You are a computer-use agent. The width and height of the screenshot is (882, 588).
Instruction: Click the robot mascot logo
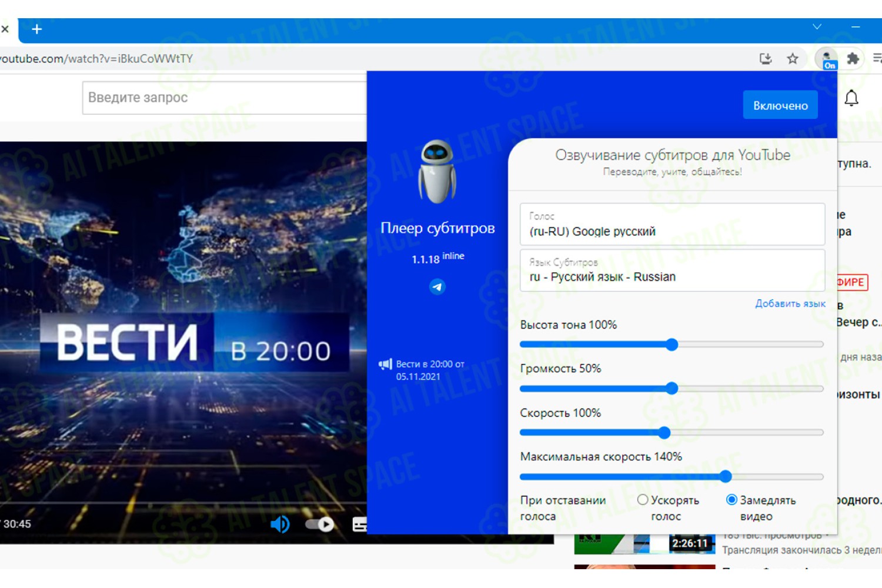(437, 172)
